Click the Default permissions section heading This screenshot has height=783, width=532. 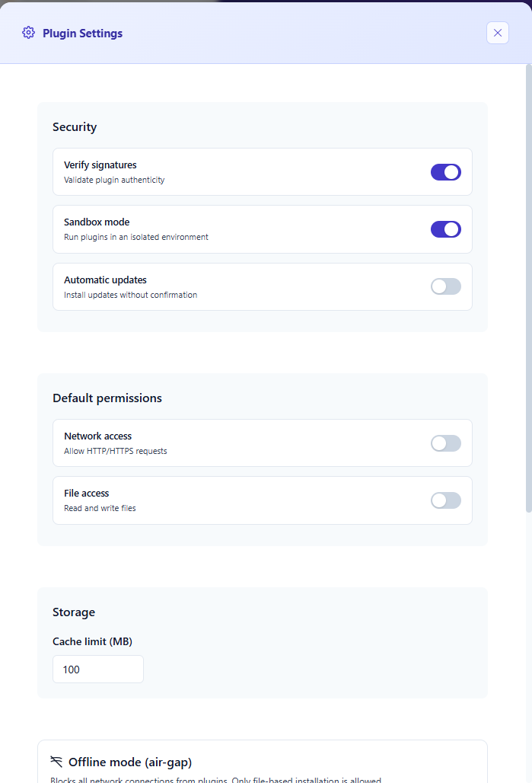(107, 398)
